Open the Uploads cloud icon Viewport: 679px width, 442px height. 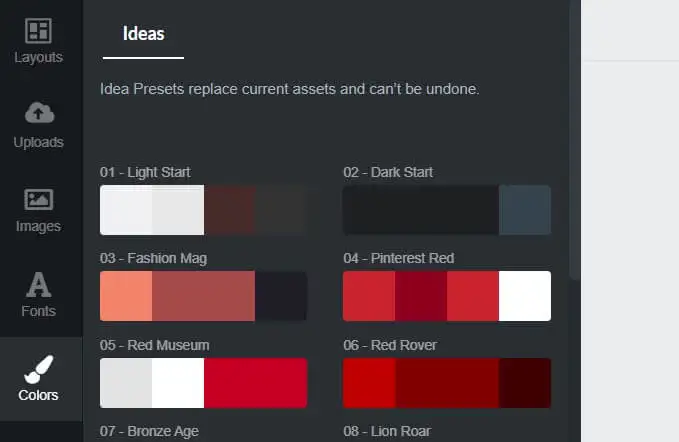click(39, 113)
